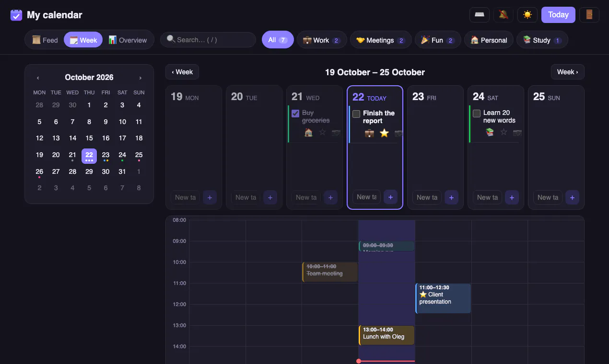This screenshot has width=609, height=364.
Task: Click briefcase category icon on Finish the report
Action: pos(369,133)
